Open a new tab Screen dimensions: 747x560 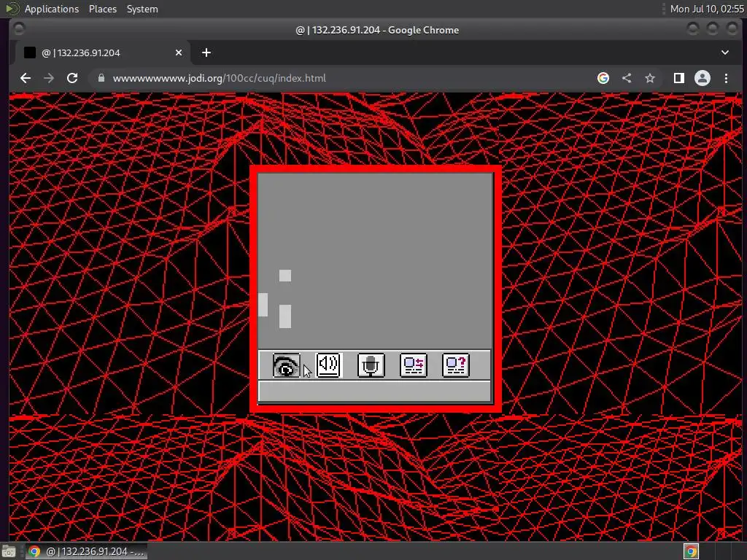point(206,52)
